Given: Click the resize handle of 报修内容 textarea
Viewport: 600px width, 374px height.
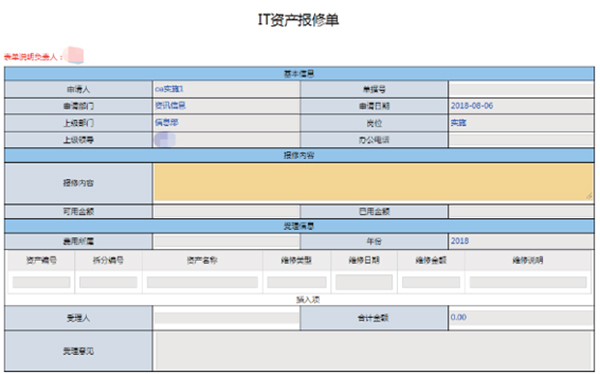Looking at the screenshot, I should point(589,196).
